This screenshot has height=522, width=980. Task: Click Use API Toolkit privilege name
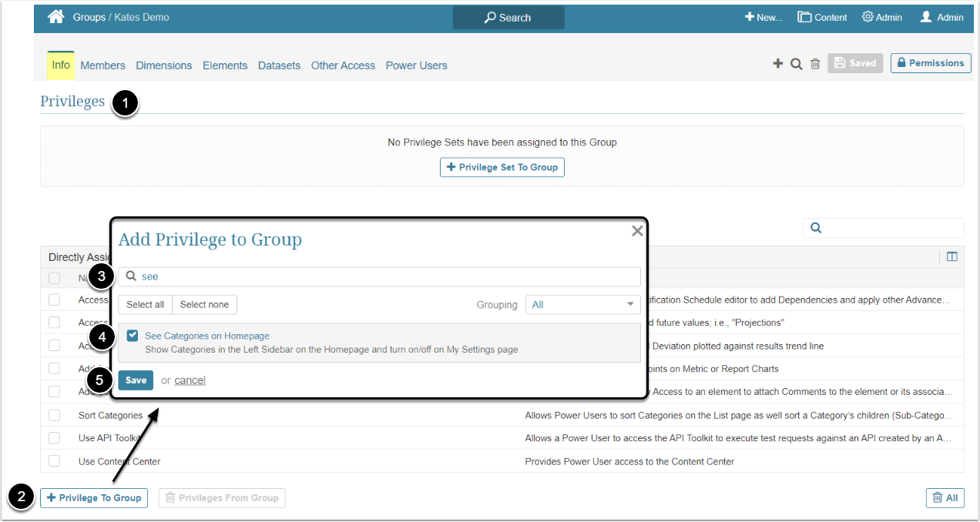pyautogui.click(x=109, y=438)
